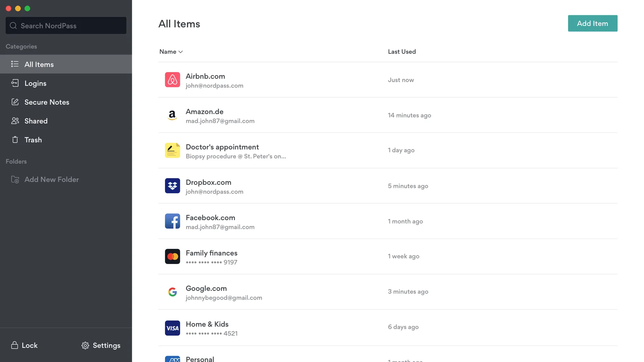Open the Name sort dropdown
The height and width of the screenshot is (362, 644).
(x=171, y=52)
